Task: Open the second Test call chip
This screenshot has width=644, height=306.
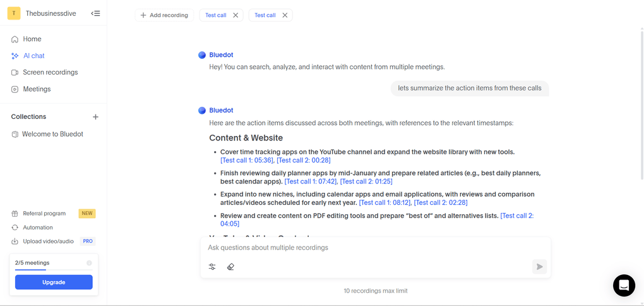Action: pyautogui.click(x=265, y=15)
